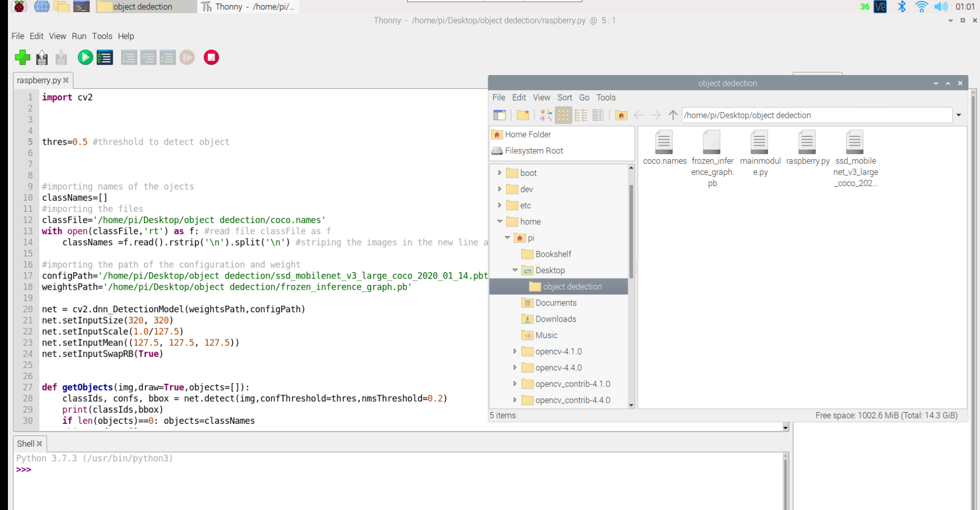This screenshot has height=510, width=980.
Task: Expand the boot folder in tree
Action: click(500, 173)
